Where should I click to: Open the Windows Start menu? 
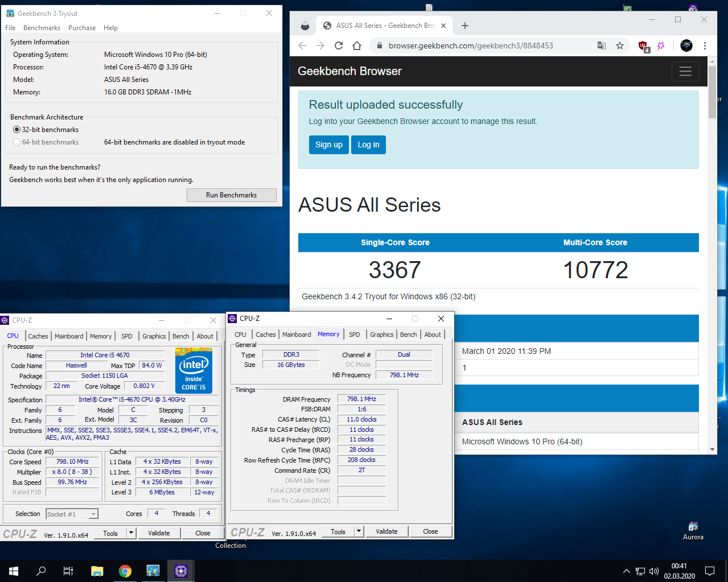[x=14, y=571]
